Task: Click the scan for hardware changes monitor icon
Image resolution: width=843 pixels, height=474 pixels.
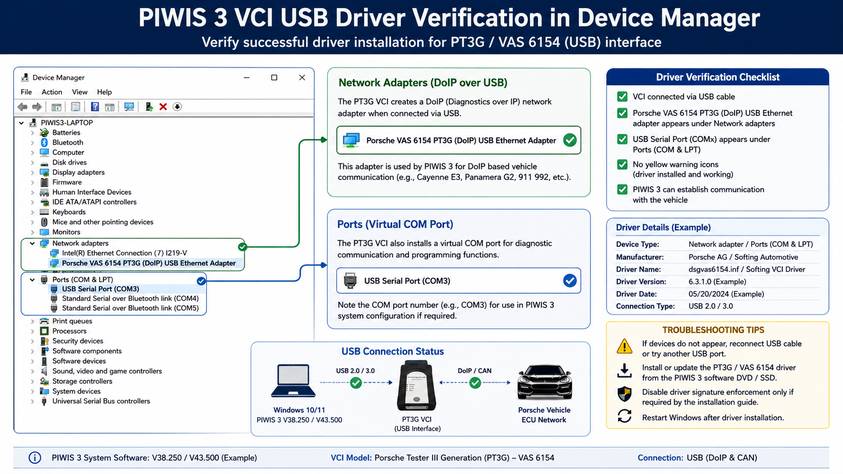Action: pyautogui.click(x=129, y=107)
